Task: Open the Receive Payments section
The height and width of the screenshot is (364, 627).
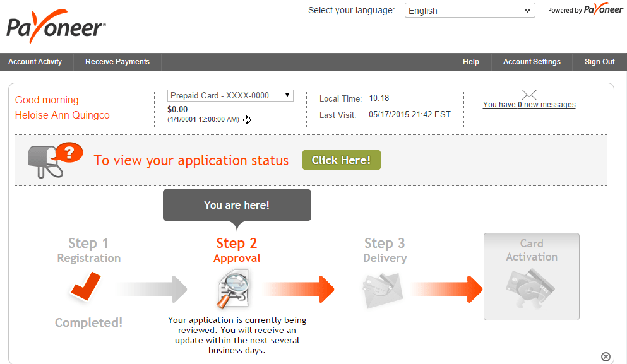Action: [x=117, y=62]
